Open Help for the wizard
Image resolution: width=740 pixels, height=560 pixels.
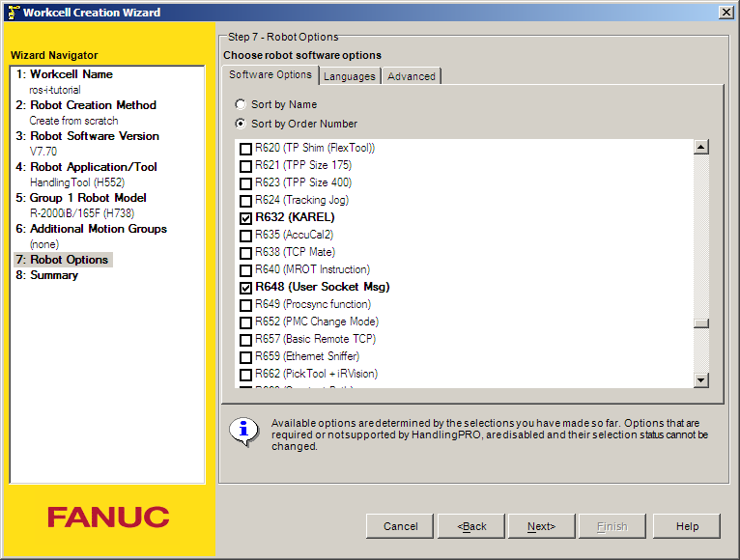687,526
